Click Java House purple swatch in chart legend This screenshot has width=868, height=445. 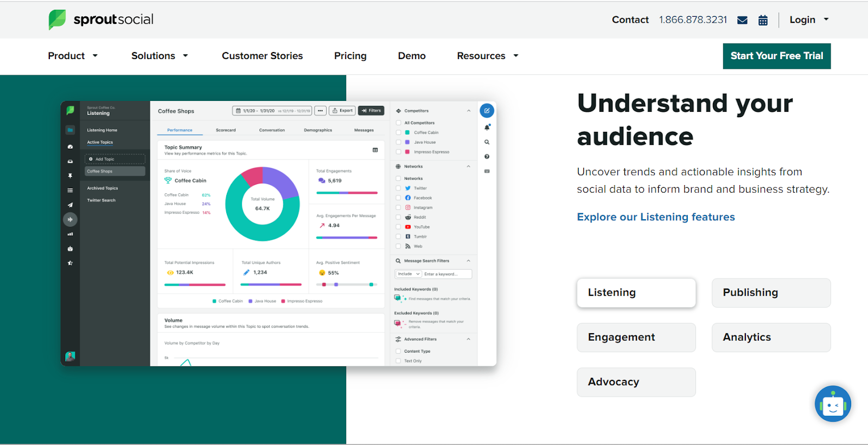pos(251,301)
